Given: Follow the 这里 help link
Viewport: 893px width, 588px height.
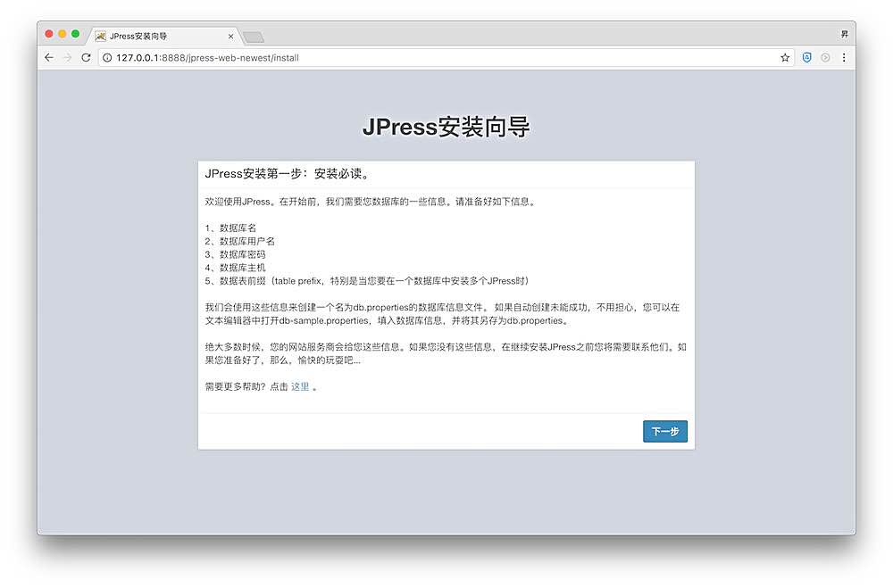Looking at the screenshot, I should tap(300, 386).
